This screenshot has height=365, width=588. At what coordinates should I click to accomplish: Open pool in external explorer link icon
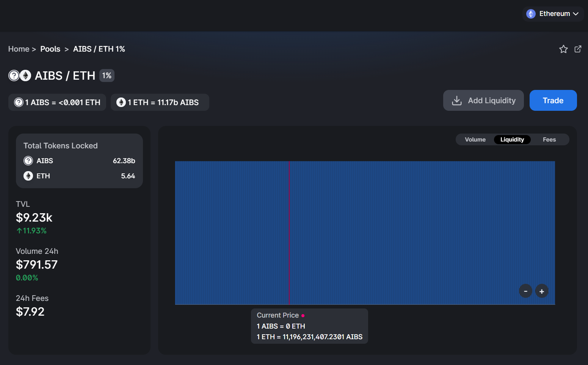(x=578, y=49)
